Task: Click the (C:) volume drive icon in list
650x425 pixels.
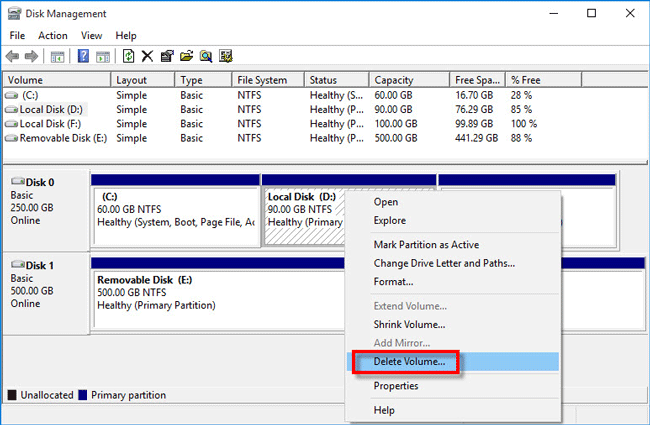Action: point(12,95)
